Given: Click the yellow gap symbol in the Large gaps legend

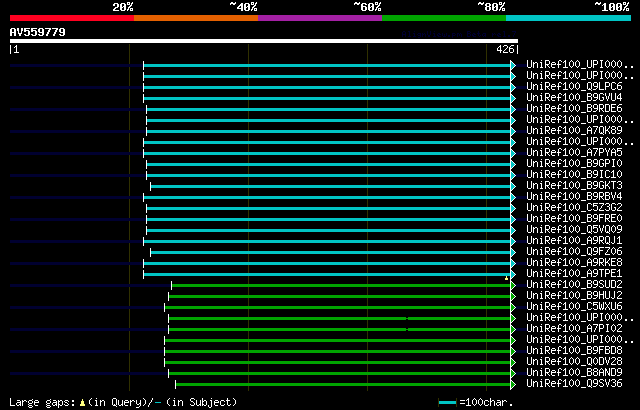Looking at the screenshot, I should (82, 403).
